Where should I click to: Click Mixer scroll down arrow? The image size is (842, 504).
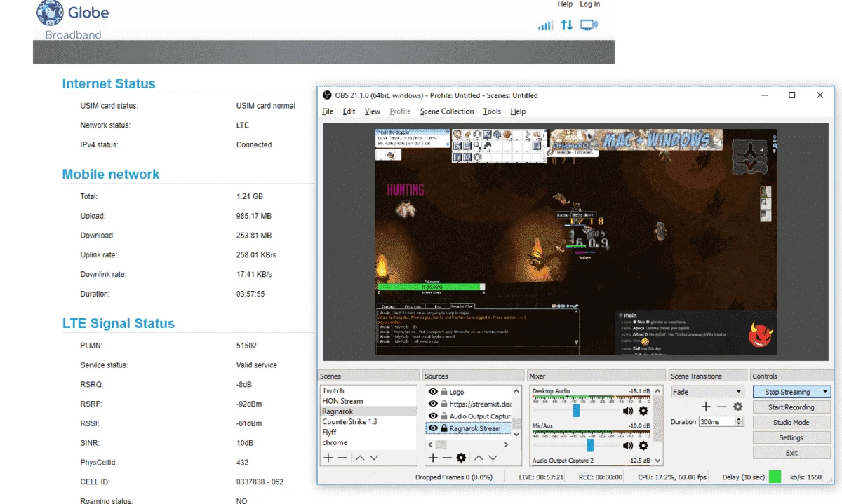pos(657,461)
